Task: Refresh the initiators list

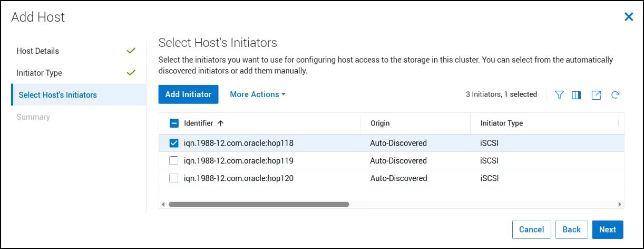Action: (615, 95)
